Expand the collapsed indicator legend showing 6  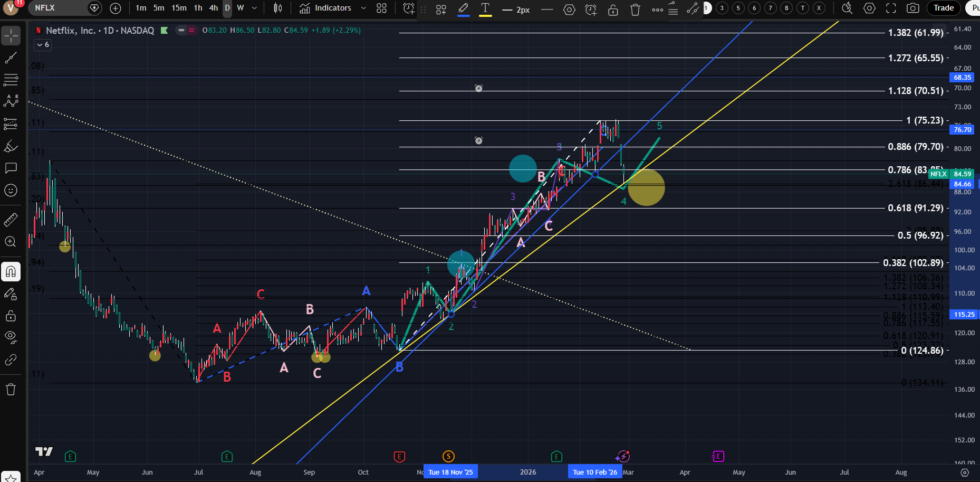42,45
